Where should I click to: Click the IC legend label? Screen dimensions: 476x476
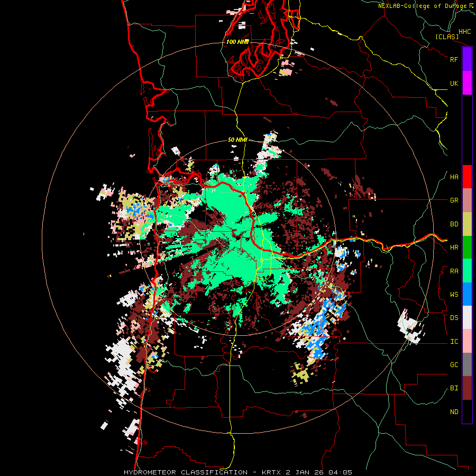(x=454, y=342)
